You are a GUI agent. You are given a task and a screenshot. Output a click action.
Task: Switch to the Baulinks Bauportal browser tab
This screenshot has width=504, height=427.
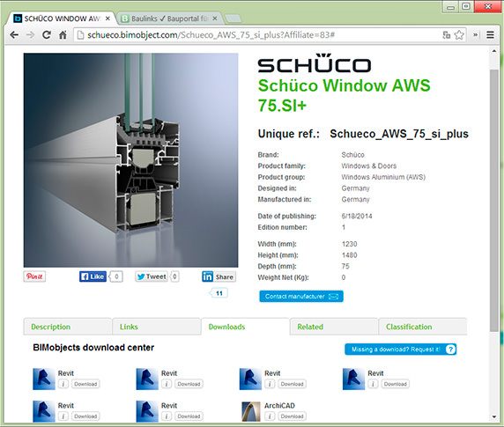(170, 18)
